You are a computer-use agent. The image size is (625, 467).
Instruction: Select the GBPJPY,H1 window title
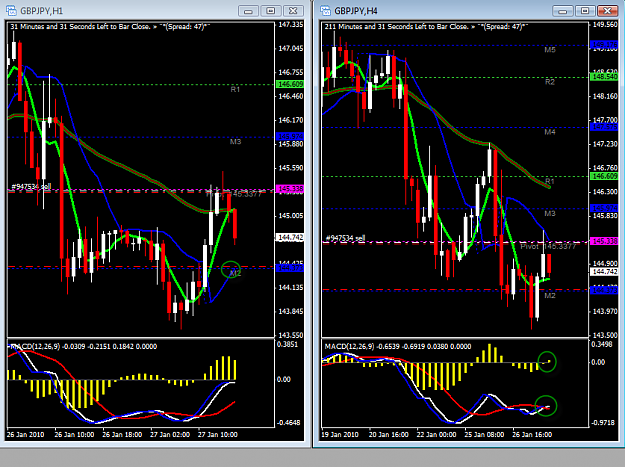41,11
